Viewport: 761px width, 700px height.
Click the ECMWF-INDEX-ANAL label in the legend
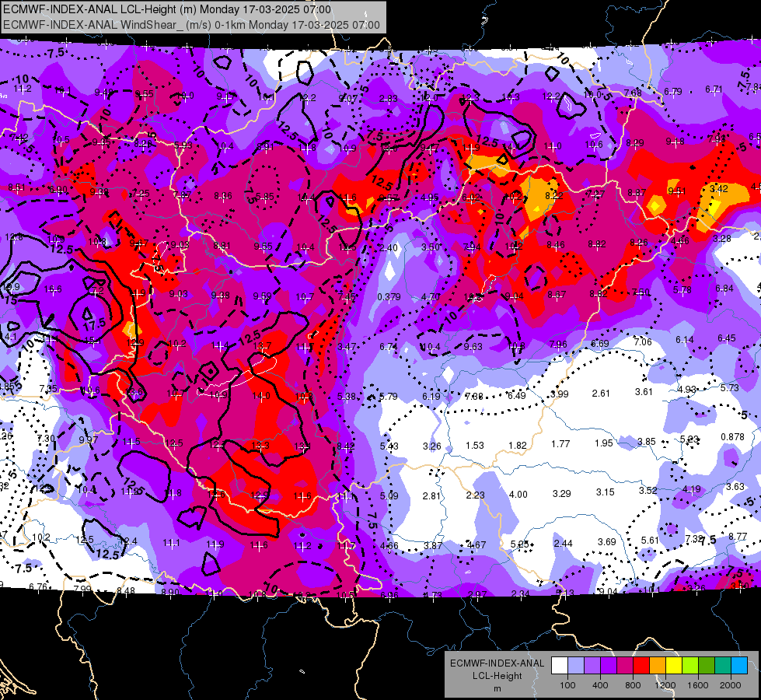tap(497, 663)
